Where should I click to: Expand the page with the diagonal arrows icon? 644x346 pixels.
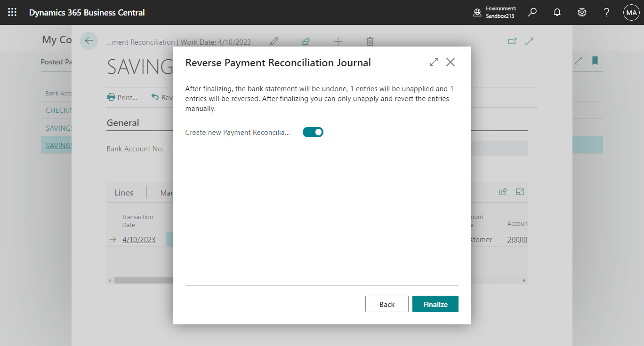(x=529, y=41)
